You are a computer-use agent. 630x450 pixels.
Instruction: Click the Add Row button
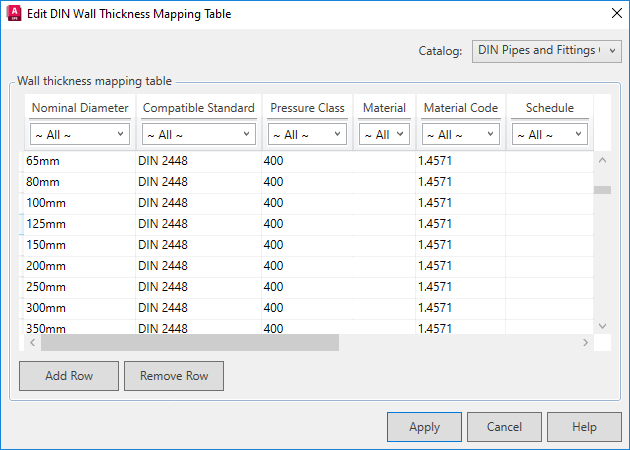coord(69,376)
